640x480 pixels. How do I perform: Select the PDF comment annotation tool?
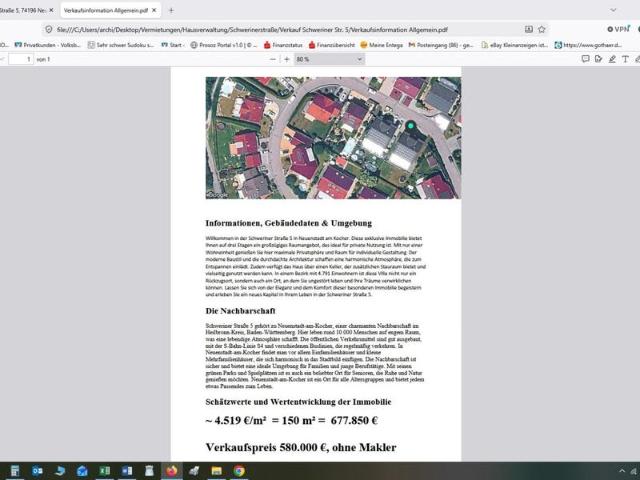(x=585, y=59)
